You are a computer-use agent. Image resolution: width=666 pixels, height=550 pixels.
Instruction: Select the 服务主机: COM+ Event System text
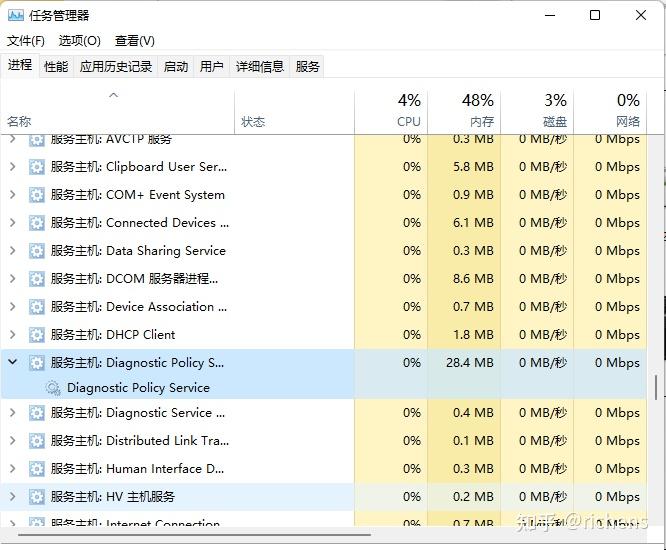coord(138,195)
